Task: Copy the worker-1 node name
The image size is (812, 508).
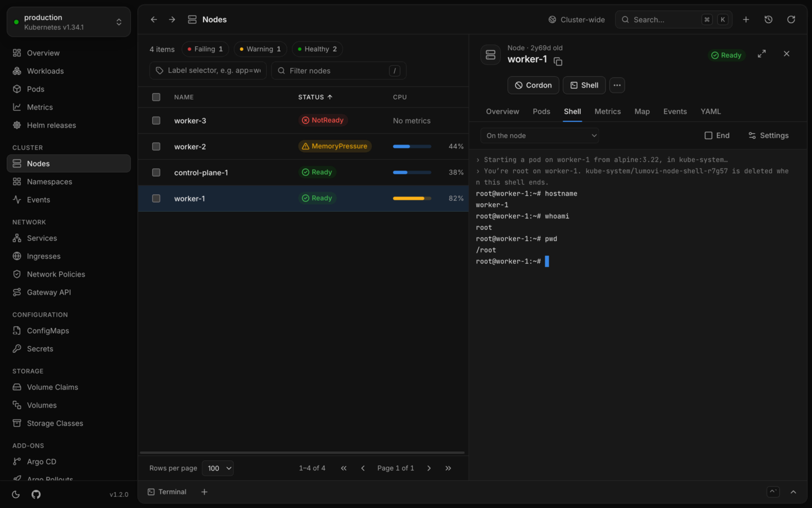Action: (558, 62)
